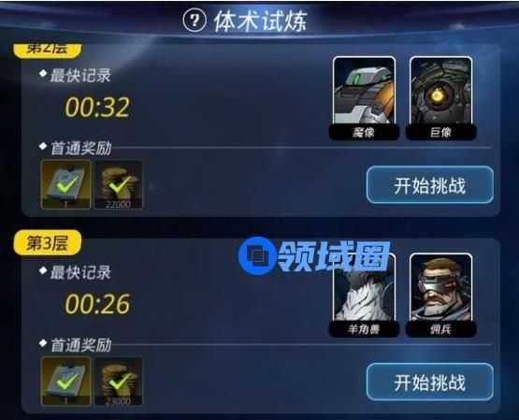Select the partially hidden 第2层 label

click(x=48, y=51)
